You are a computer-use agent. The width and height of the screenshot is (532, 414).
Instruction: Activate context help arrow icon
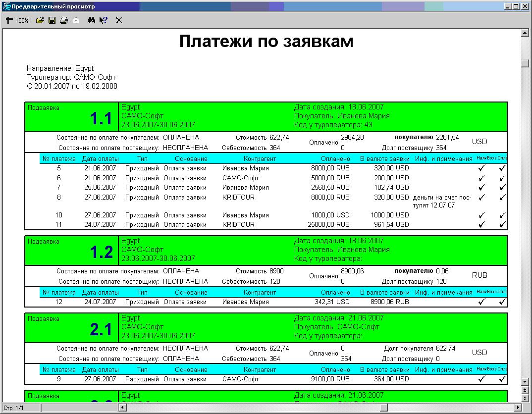[x=103, y=20]
